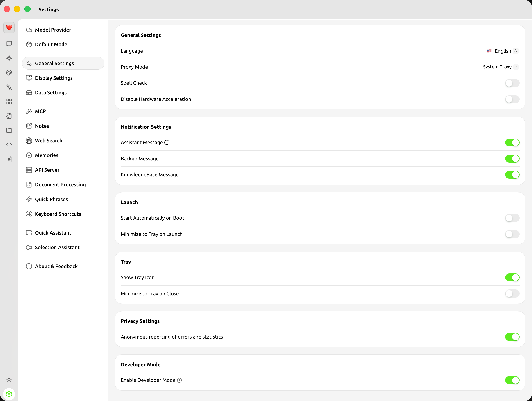
Task: Open the chat assistants sidebar icon
Action: pyautogui.click(x=9, y=43)
